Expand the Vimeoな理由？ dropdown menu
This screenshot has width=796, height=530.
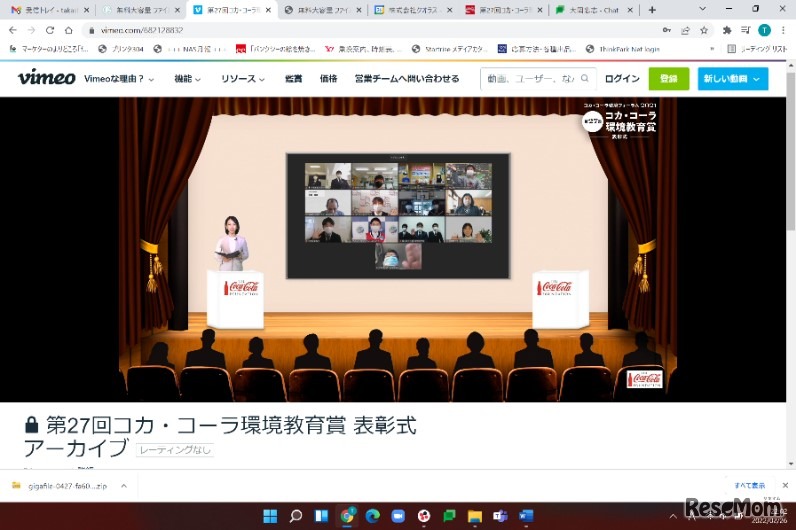pyautogui.click(x=119, y=79)
